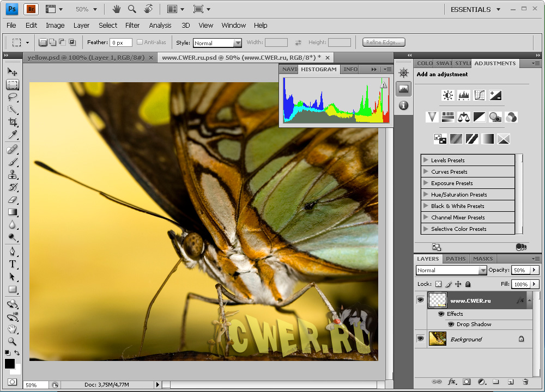The width and height of the screenshot is (545, 392).
Task: Select the Zoom tool in toolbox
Action: click(x=12, y=342)
